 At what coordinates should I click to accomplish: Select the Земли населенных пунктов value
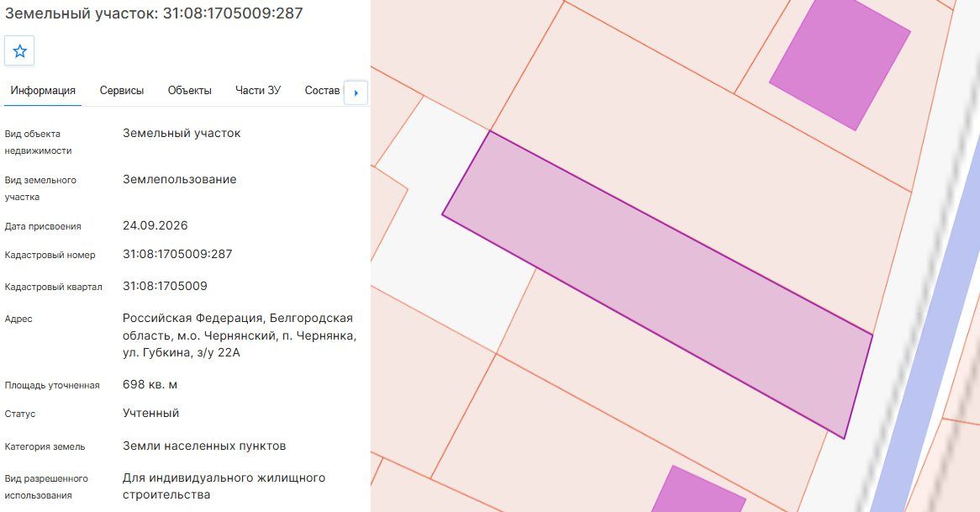click(204, 446)
